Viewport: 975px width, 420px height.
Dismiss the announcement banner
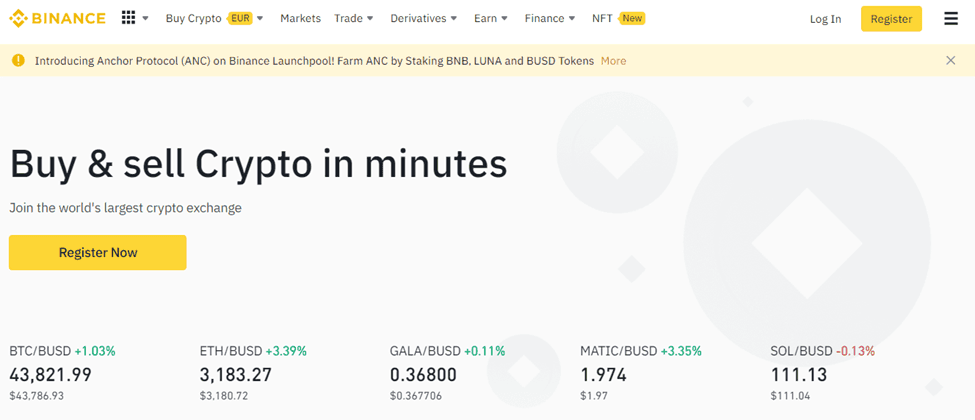950,60
